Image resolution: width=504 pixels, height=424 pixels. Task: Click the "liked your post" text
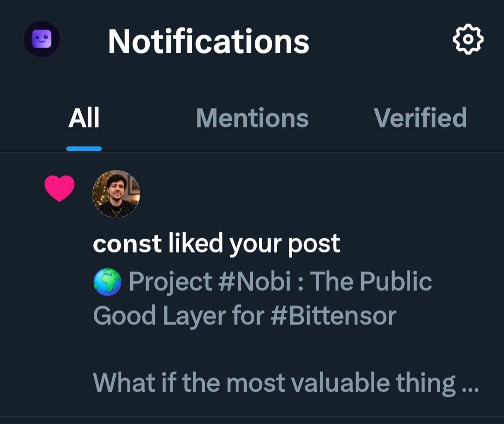click(254, 244)
